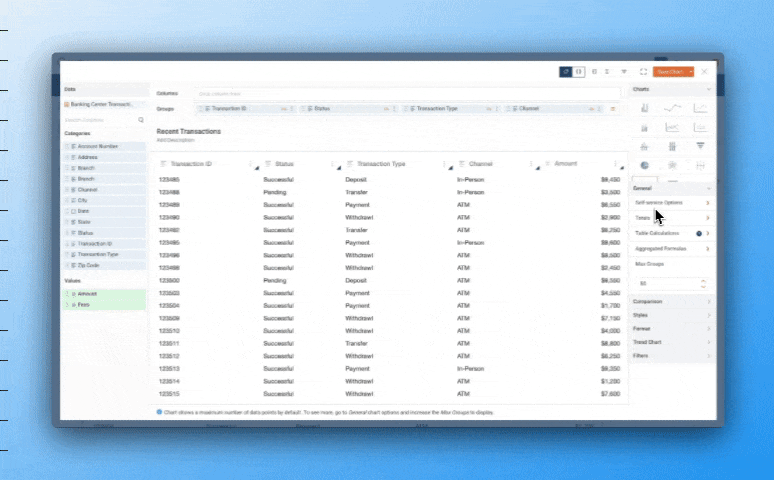
Task: Choose the funnel chart type icon
Action: [700, 146]
